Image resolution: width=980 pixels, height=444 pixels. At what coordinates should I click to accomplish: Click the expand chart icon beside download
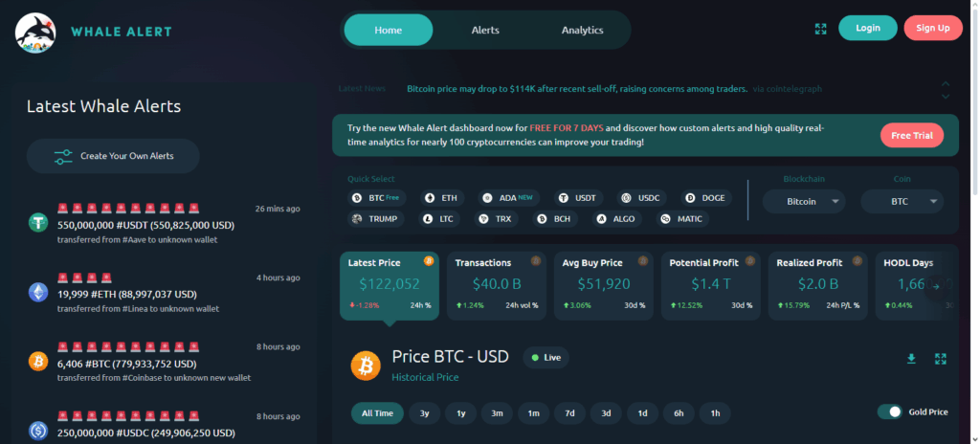pyautogui.click(x=941, y=359)
